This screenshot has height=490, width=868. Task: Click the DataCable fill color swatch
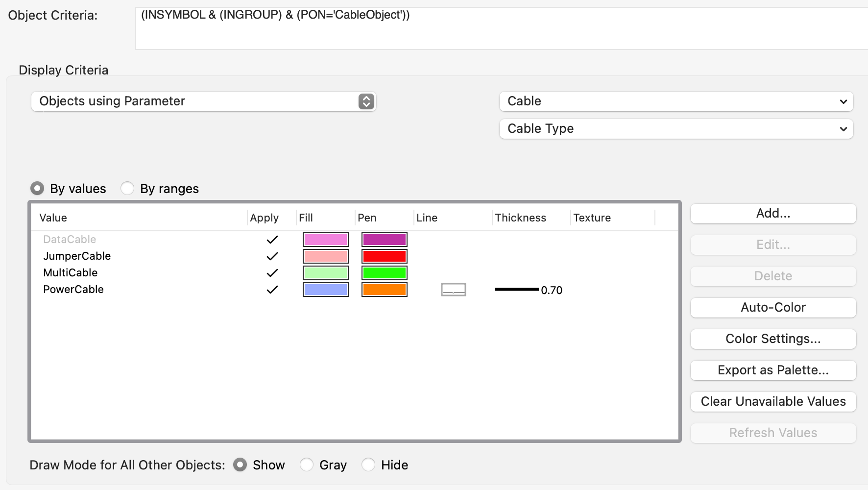(x=326, y=240)
